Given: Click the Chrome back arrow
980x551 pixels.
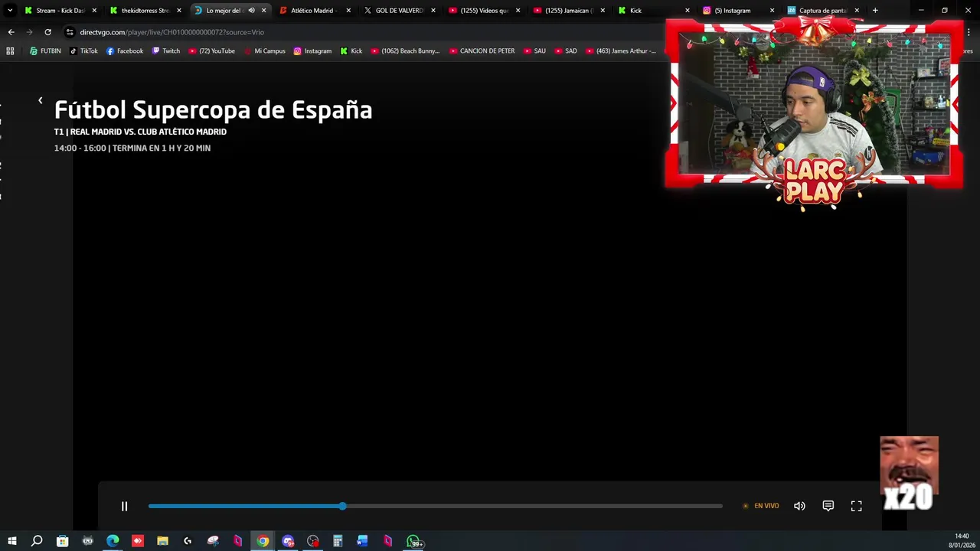Looking at the screenshot, I should coord(11,32).
